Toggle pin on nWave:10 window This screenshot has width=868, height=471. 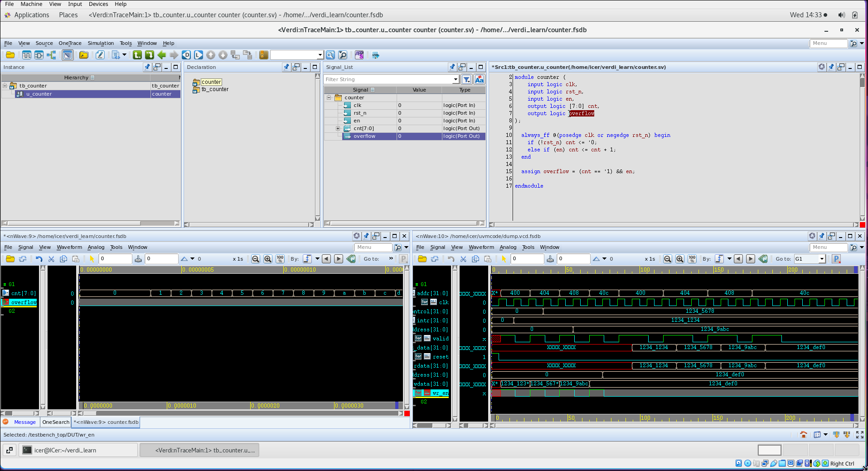click(822, 236)
